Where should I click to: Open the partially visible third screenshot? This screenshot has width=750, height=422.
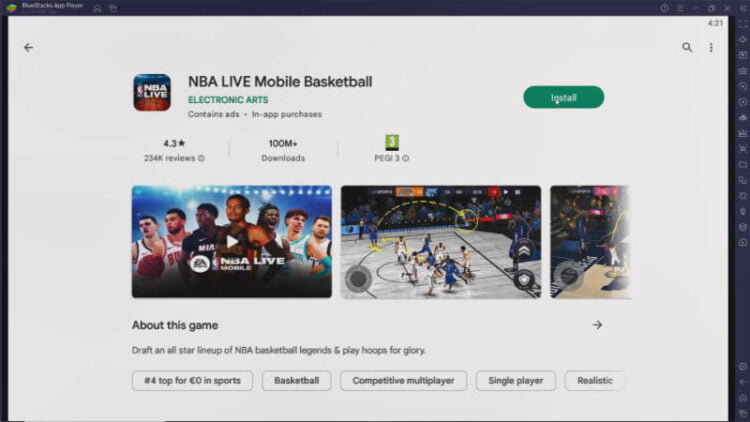click(590, 242)
